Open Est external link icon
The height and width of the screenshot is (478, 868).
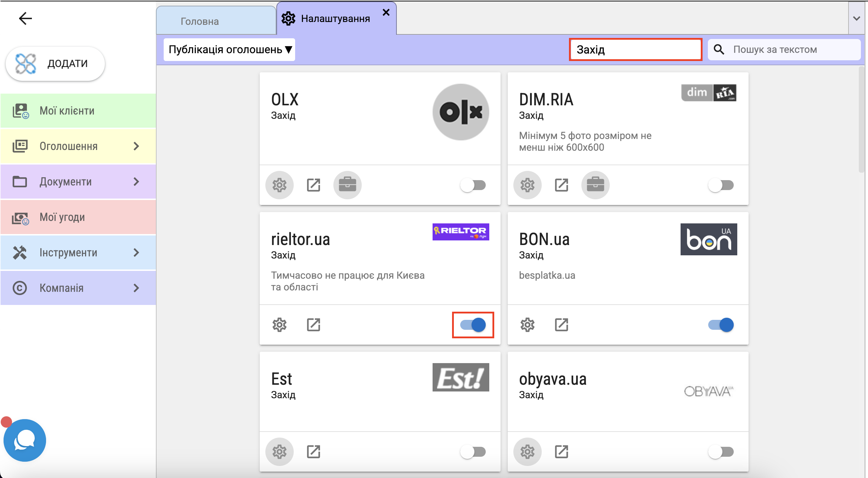pos(314,452)
